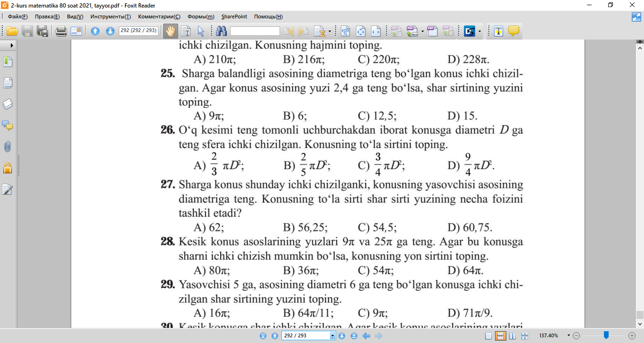Go to previous page in status bar
Viewport: 644px width, 343px height.
click(274, 336)
